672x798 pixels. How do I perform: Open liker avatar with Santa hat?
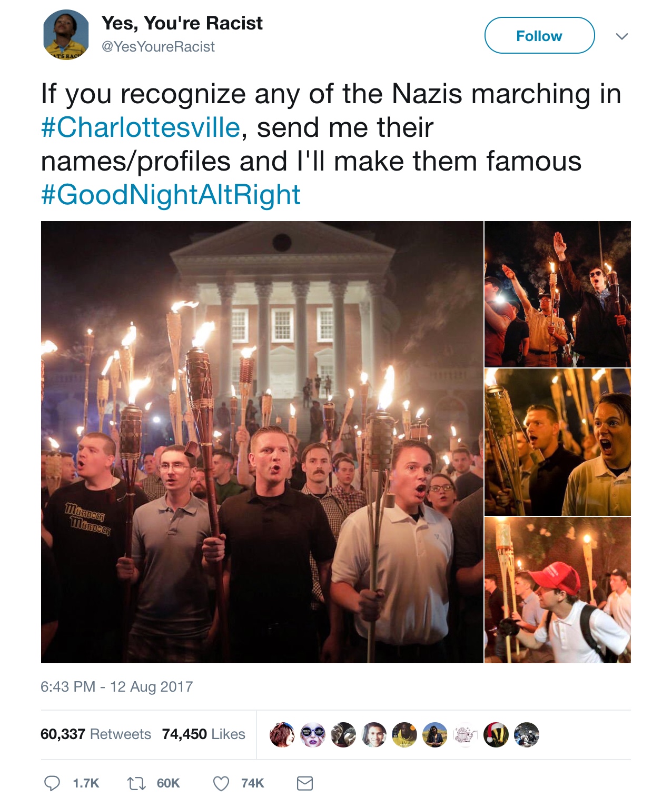click(496, 735)
